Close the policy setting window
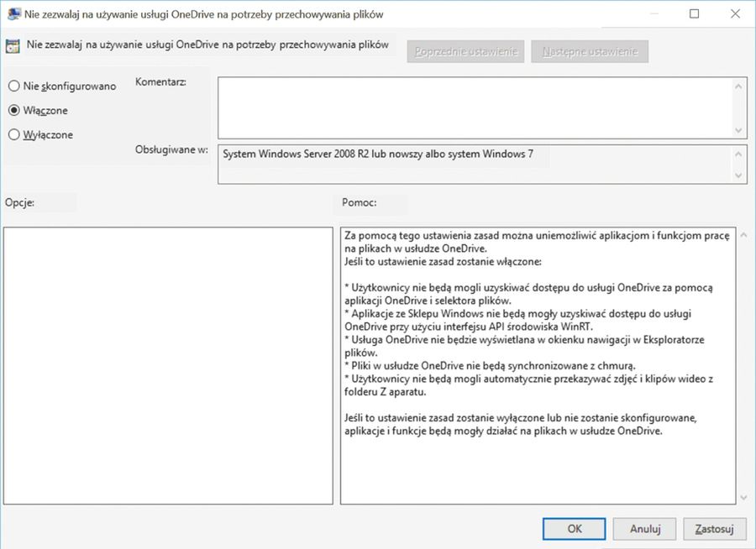This screenshot has height=549, width=756. [x=735, y=13]
